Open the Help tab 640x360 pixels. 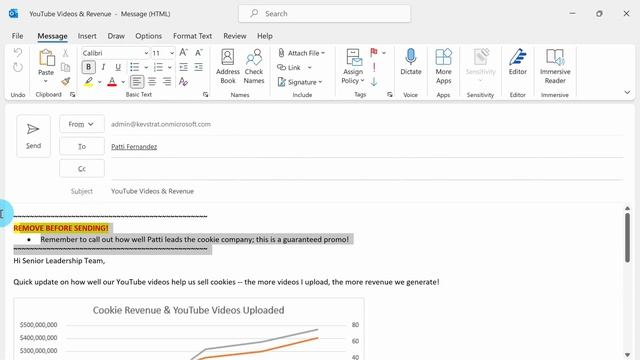coord(264,36)
